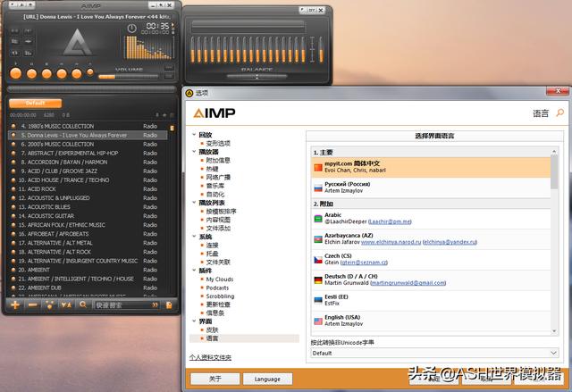
Task: Click the search magnifier in options header
Action: [x=559, y=113]
